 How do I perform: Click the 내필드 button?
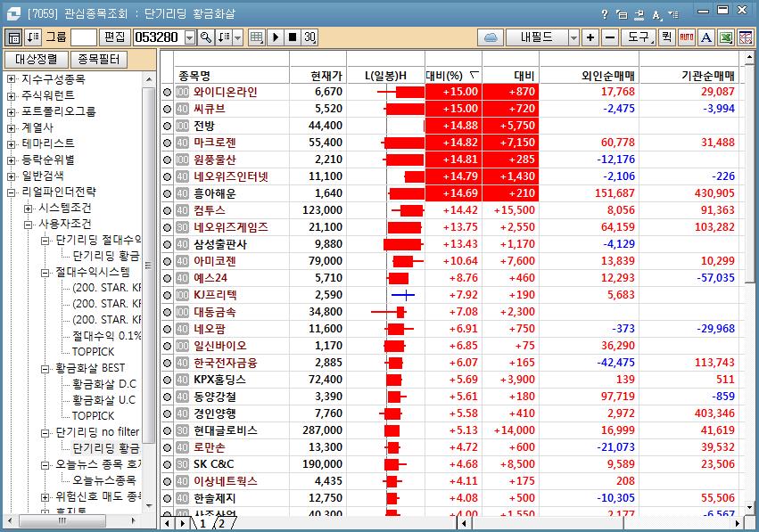(x=537, y=37)
